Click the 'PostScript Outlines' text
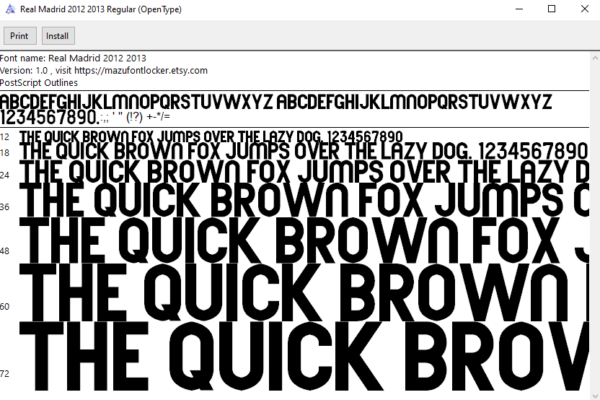600x400 pixels. [x=39, y=83]
